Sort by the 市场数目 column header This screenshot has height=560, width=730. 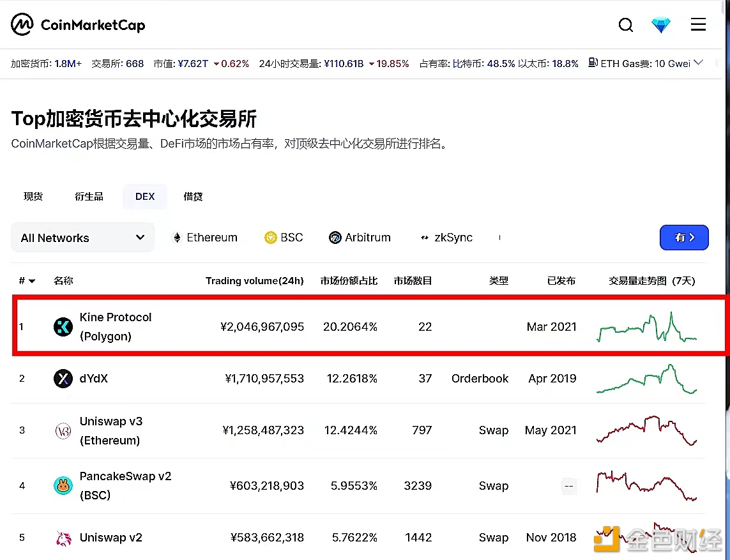tap(413, 281)
